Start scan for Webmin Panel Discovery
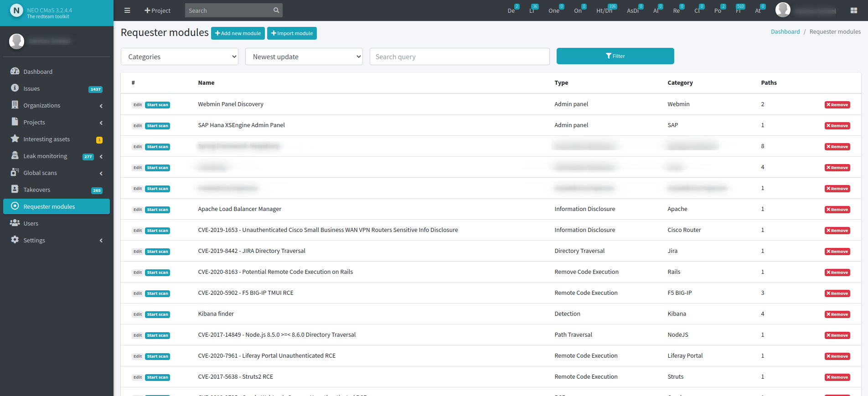The image size is (868, 396). [157, 105]
